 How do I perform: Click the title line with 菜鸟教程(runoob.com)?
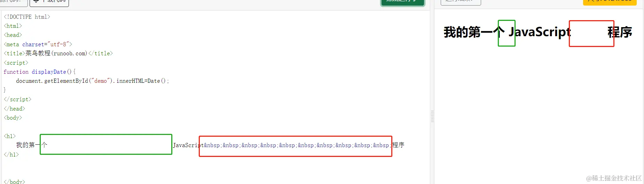pos(58,54)
